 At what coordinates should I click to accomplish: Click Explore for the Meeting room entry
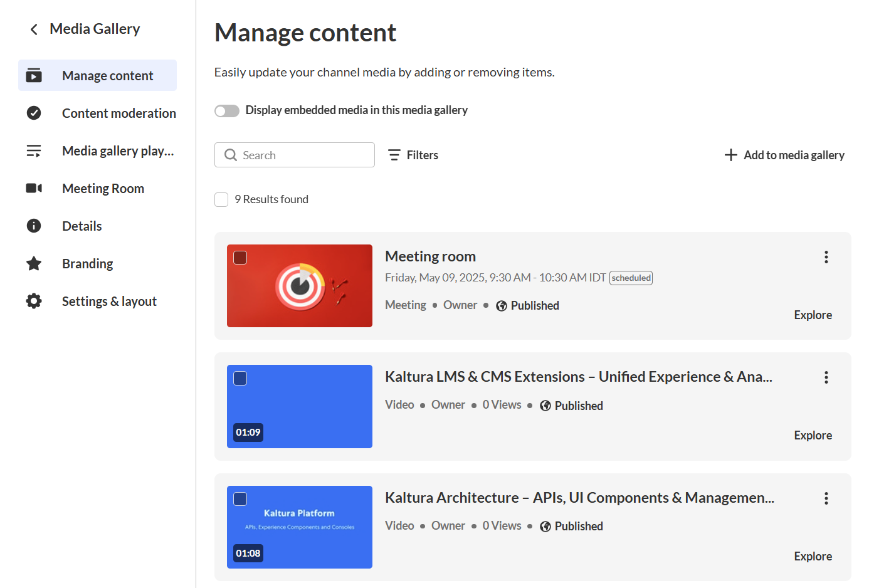pyautogui.click(x=813, y=315)
